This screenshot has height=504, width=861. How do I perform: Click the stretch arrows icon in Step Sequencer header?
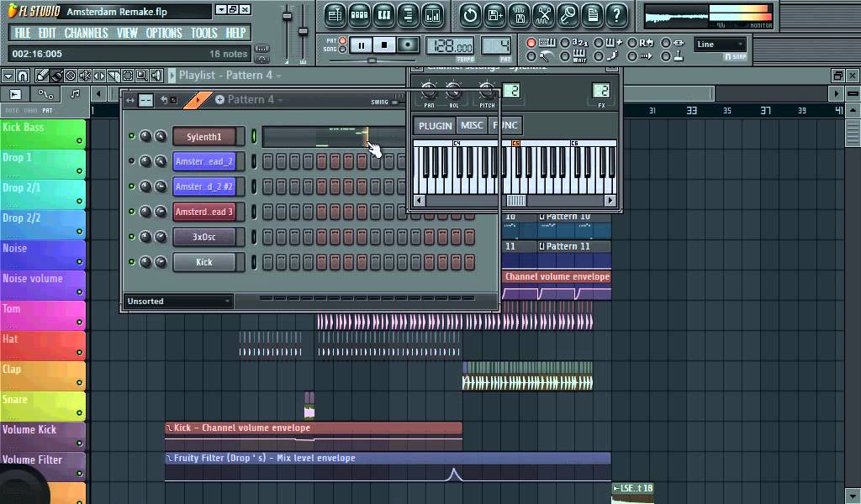click(130, 100)
